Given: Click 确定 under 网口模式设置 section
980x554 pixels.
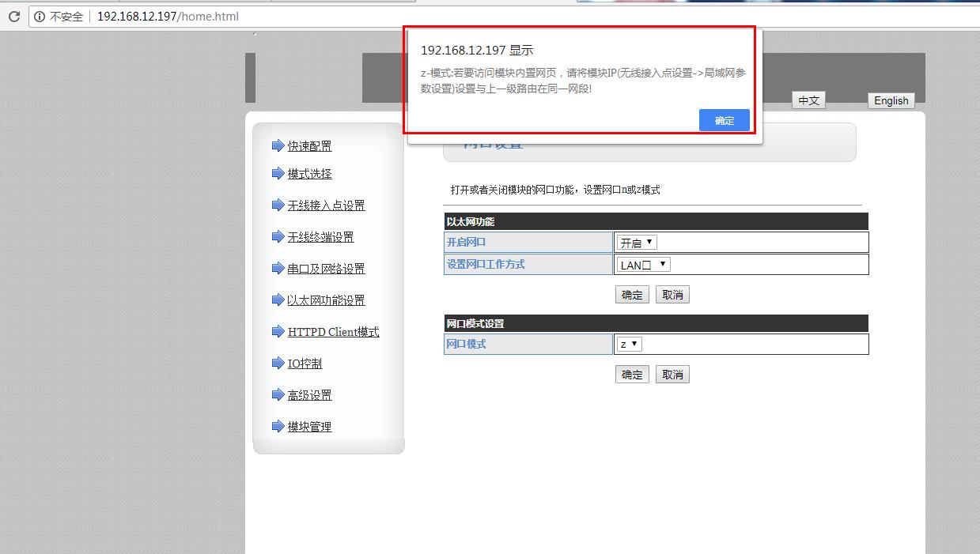Looking at the screenshot, I should [632, 375].
